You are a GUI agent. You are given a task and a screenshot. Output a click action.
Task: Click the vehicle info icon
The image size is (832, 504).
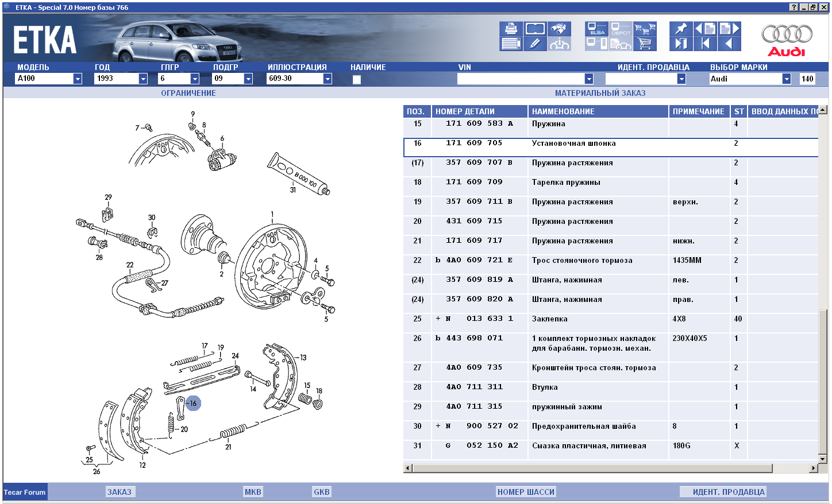[559, 44]
